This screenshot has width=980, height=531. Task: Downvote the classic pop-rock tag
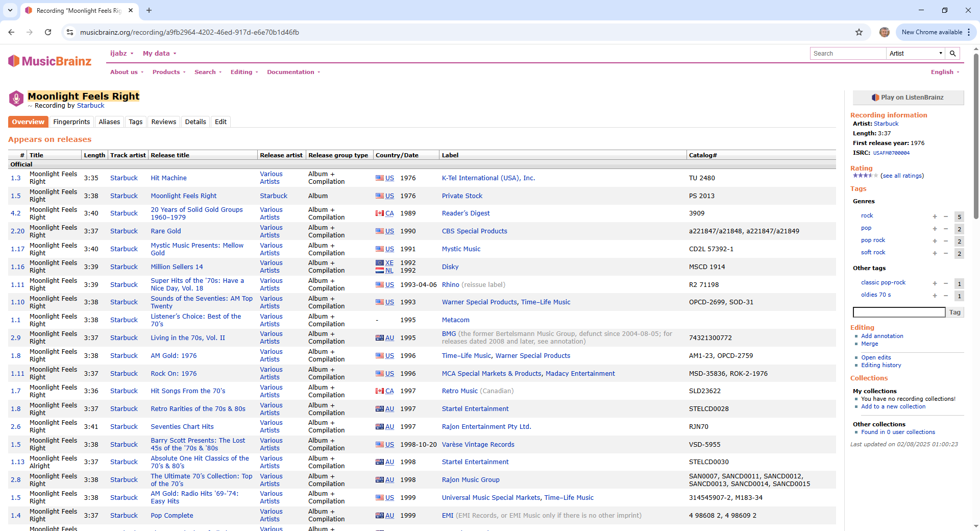[946, 283]
